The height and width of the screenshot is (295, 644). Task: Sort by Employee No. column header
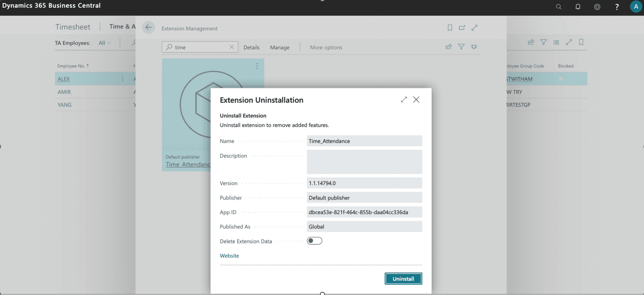(73, 66)
